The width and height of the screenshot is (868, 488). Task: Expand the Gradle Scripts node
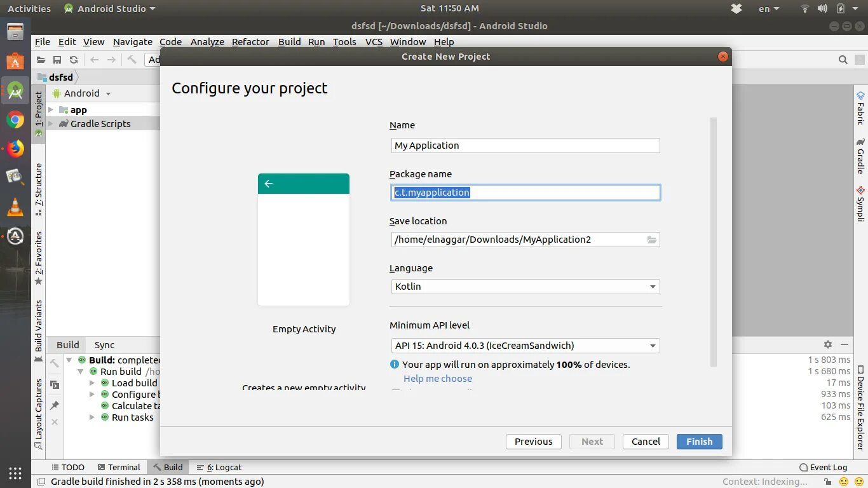click(x=51, y=124)
